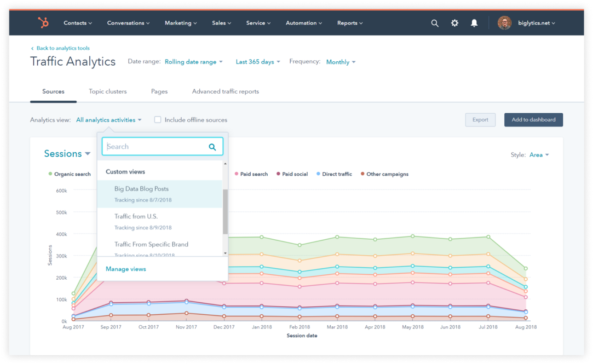
Task: Open search from the magnifier icon
Action: click(435, 23)
